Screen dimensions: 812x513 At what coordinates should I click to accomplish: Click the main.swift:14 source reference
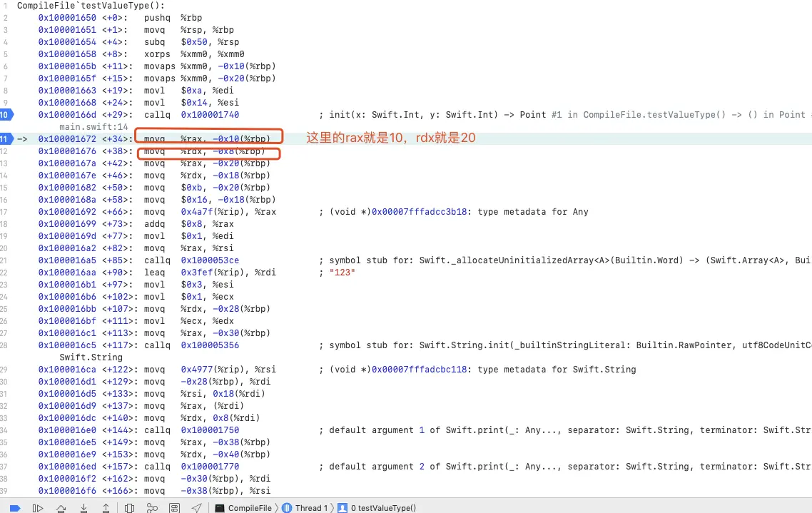(93, 127)
